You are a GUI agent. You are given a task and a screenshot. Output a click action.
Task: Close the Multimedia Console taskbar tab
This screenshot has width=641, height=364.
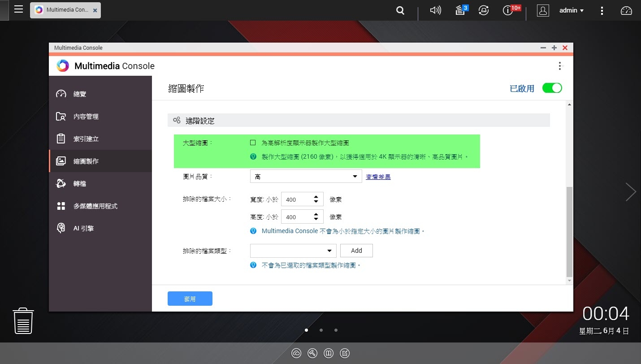95,10
